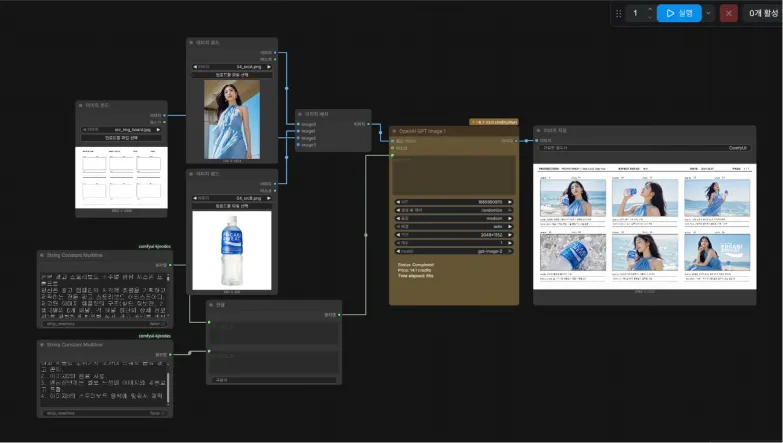Click the seed value field 1665950970
783x443 pixels.
tap(454, 202)
